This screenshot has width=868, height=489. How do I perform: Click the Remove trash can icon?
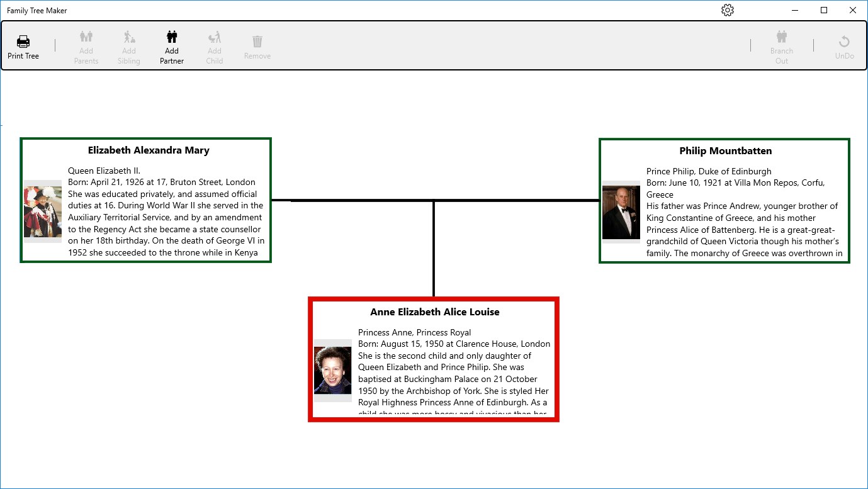pos(257,42)
